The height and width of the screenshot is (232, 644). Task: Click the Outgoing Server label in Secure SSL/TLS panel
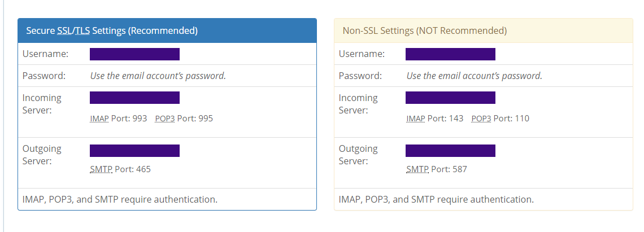(x=42, y=155)
